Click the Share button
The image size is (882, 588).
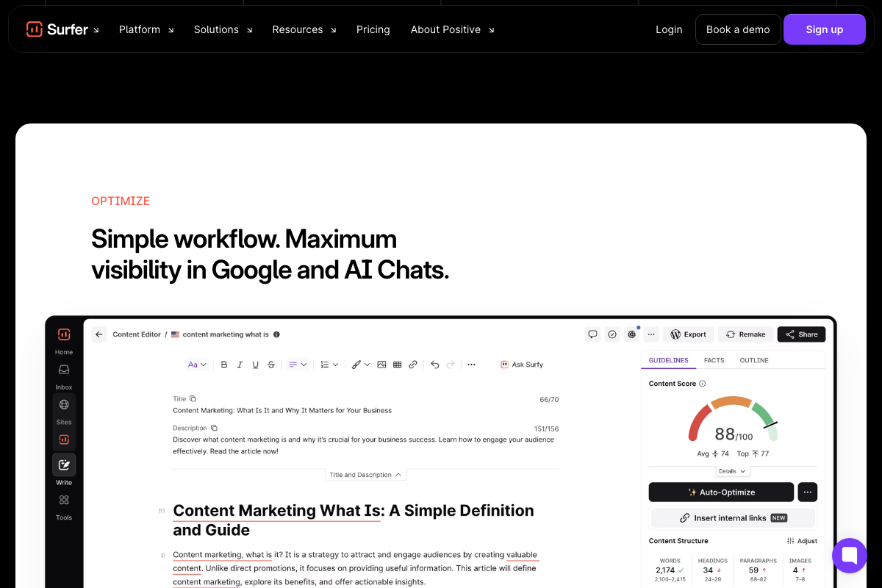801,334
